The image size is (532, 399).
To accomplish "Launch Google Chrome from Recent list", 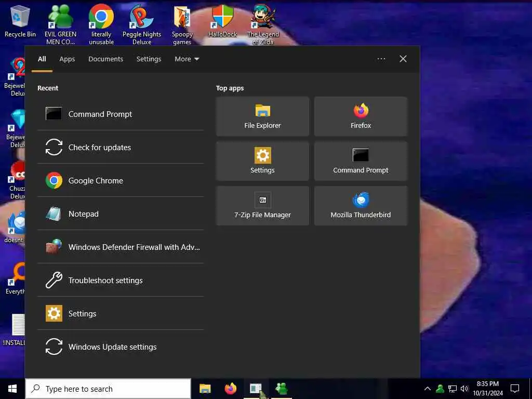I will [x=121, y=180].
